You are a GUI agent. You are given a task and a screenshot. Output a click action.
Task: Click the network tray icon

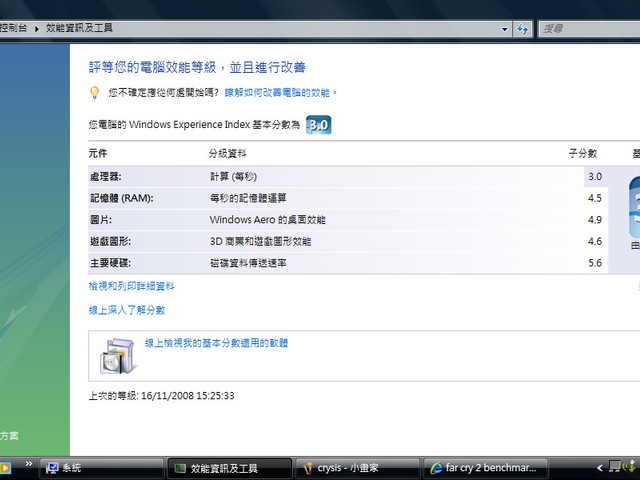pos(614,467)
